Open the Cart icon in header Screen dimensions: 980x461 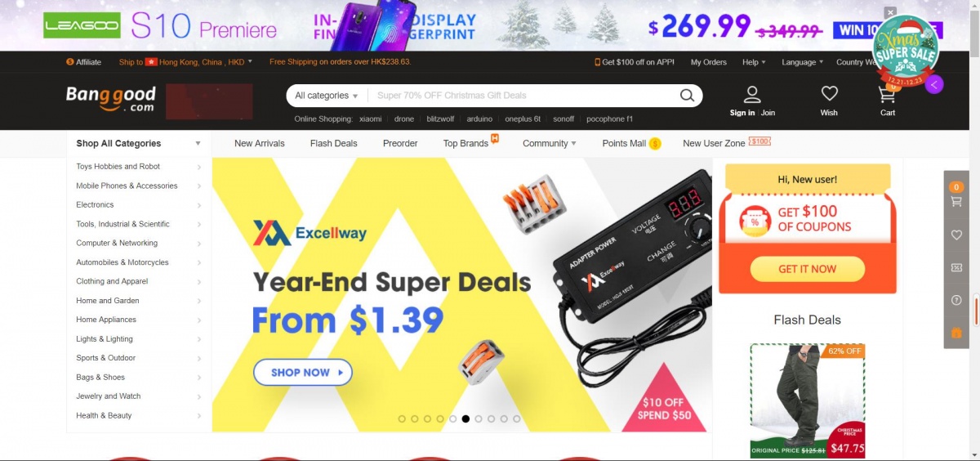887,93
